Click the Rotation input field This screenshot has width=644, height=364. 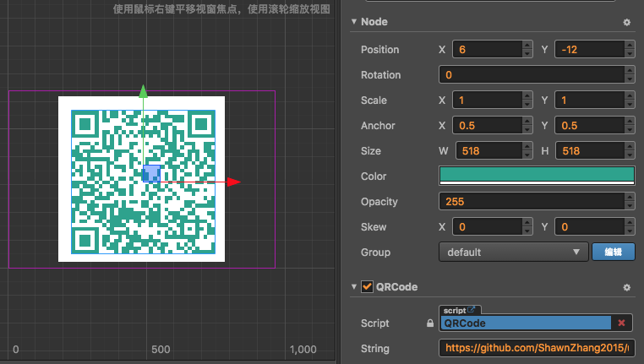pos(532,74)
